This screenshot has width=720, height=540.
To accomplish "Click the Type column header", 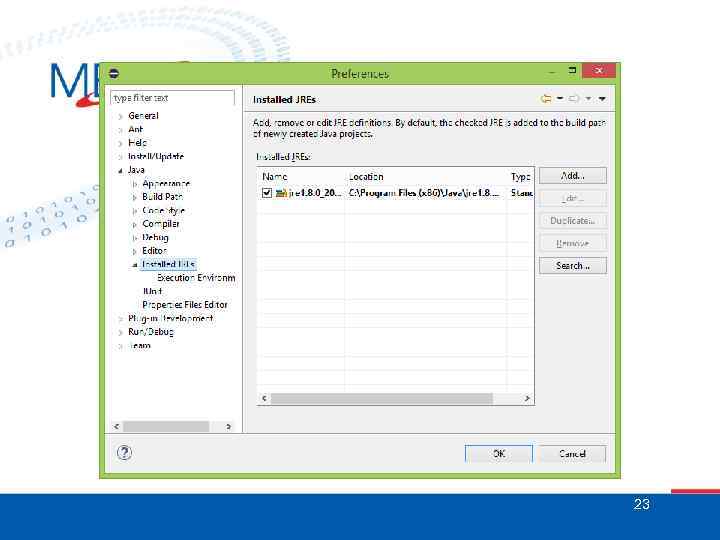I will [x=521, y=176].
